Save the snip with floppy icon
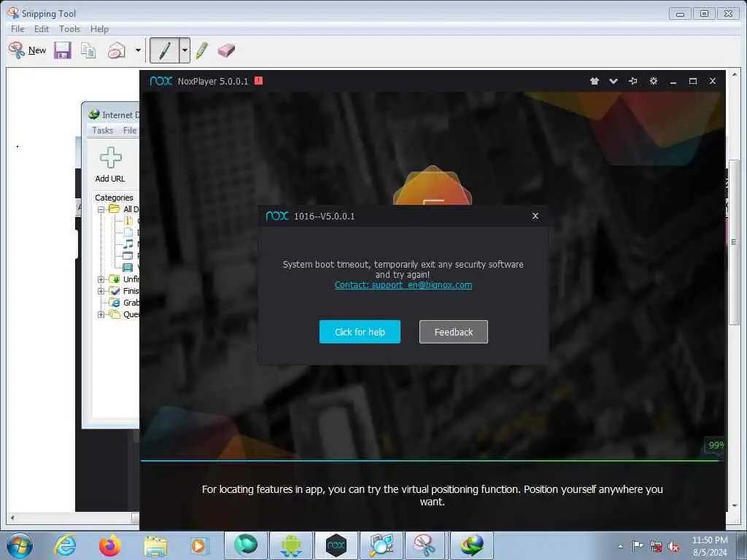Screen dimensions: 747x560 63,50
